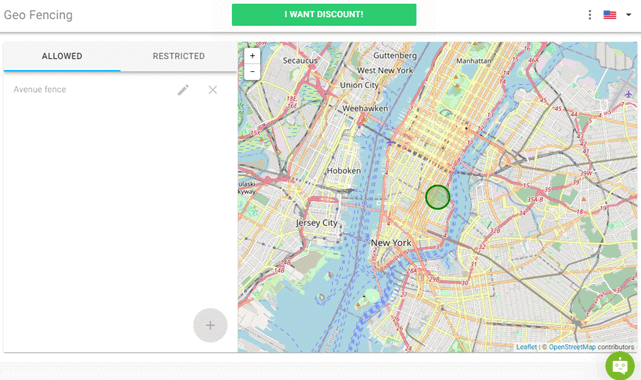
Task: Click the Weehawken map label
Action: (x=365, y=109)
